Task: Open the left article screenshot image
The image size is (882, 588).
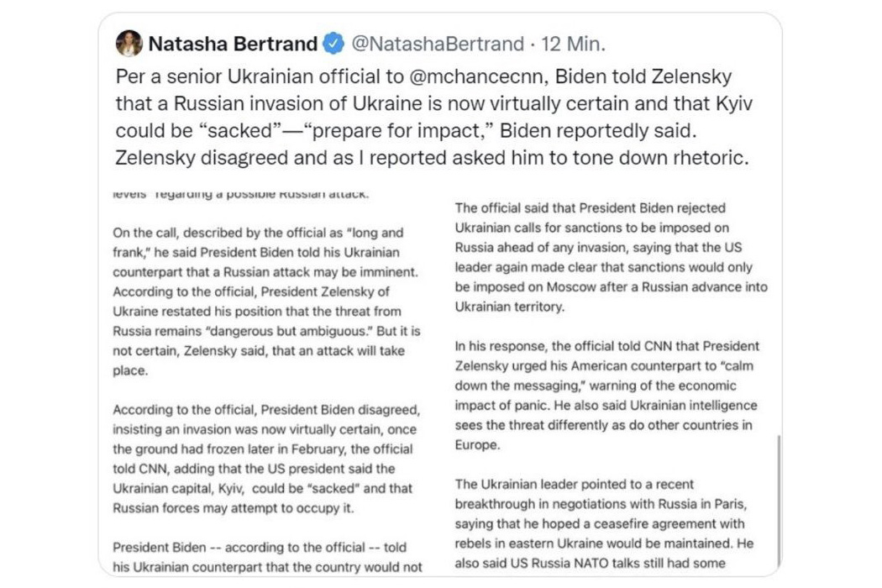Action: [x=267, y=381]
